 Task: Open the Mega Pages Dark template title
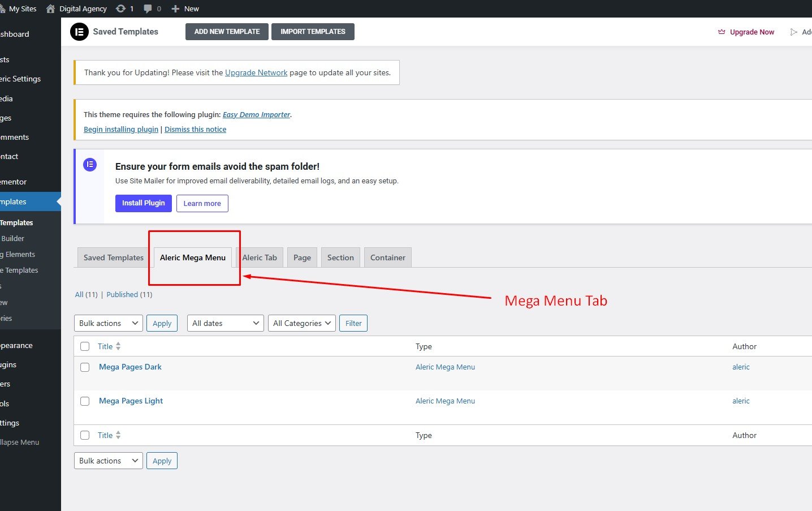(x=130, y=367)
